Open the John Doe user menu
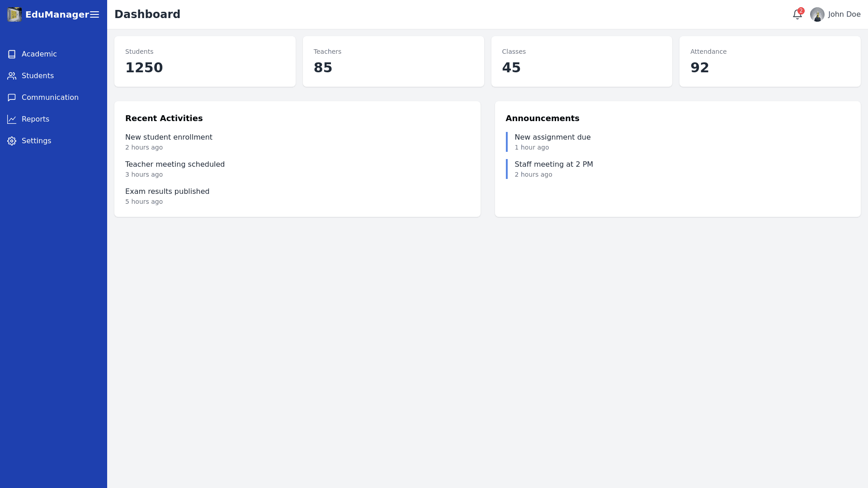This screenshot has width=868, height=488. coord(844,14)
